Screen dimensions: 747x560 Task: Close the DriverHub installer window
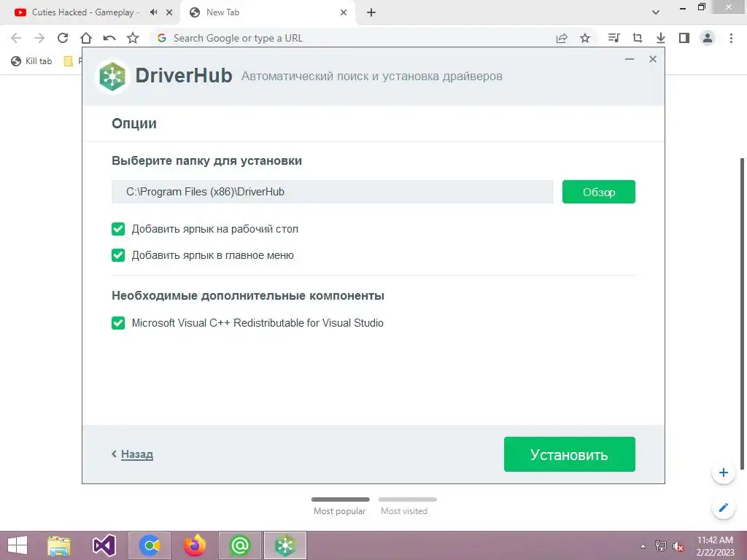[x=653, y=59]
